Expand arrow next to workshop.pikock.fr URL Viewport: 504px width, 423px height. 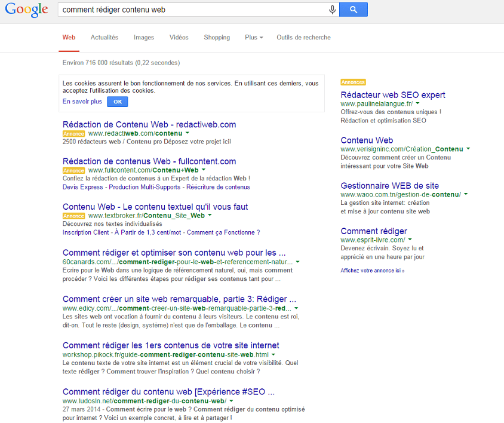click(x=273, y=354)
